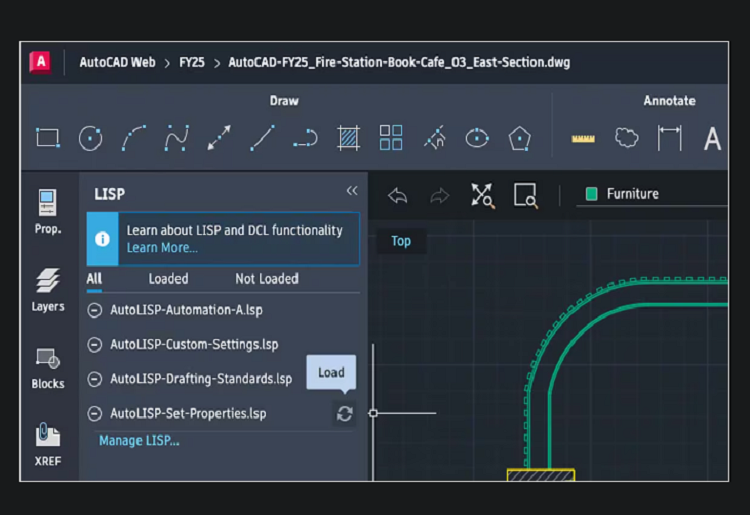This screenshot has width=750, height=515.
Task: Toggle the circle icon beside AutoLISP-Drafting-Standards.lsp
Action: [x=95, y=379]
